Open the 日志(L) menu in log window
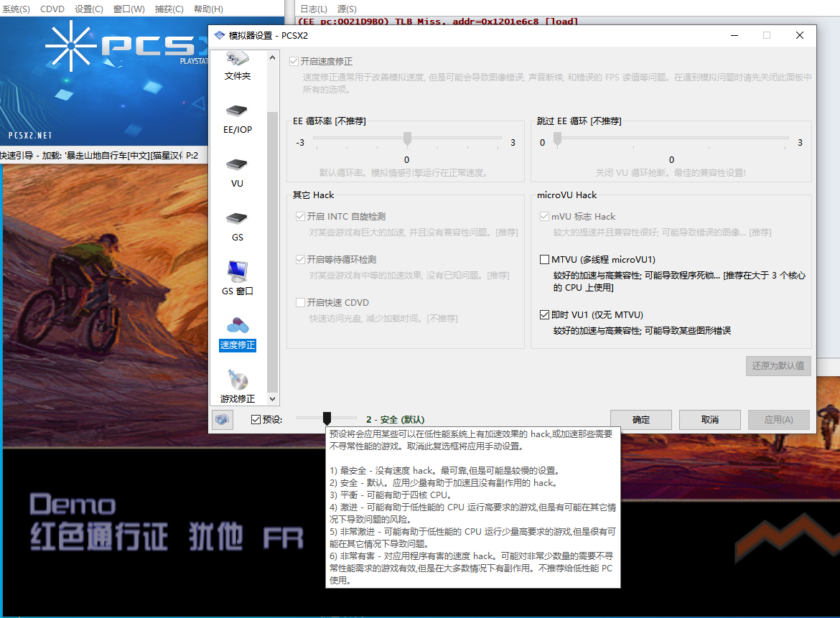Image resolution: width=840 pixels, height=618 pixels. click(315, 9)
